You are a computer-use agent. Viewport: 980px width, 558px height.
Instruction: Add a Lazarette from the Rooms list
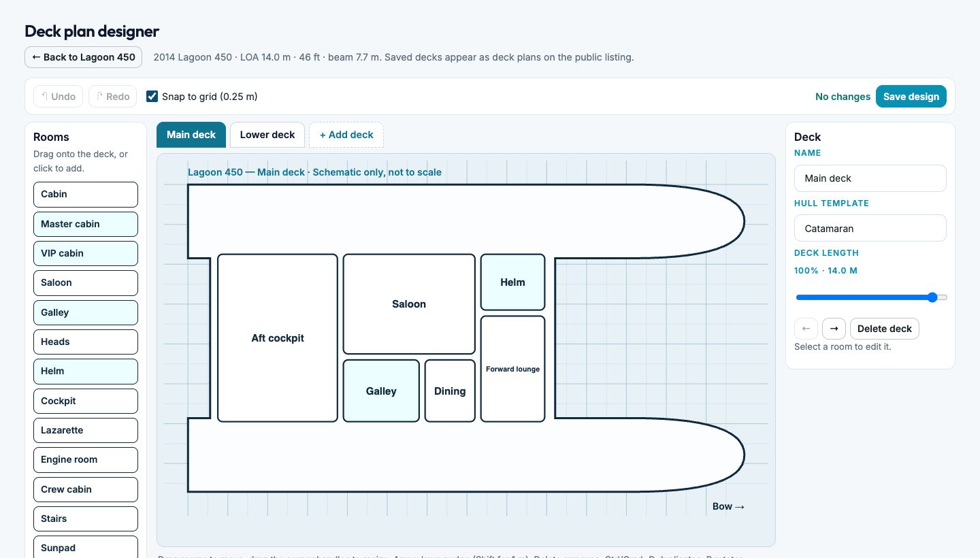coord(86,430)
